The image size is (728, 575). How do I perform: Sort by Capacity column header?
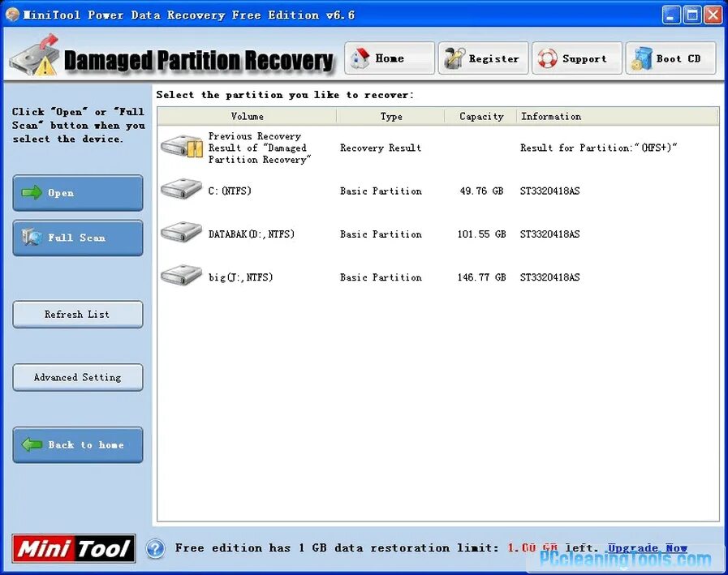click(481, 116)
